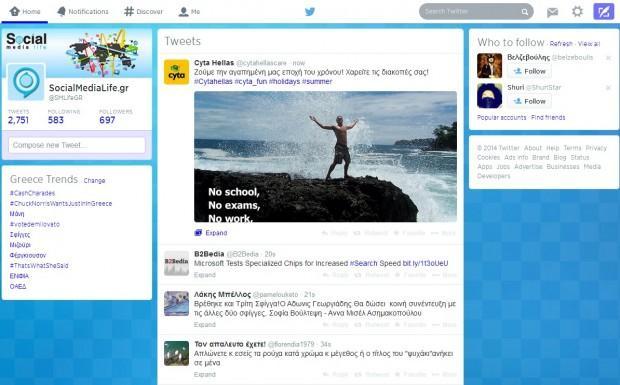This screenshot has width=620, height=385.
Task: Open the B2Bedia avatar
Action: click(x=176, y=263)
